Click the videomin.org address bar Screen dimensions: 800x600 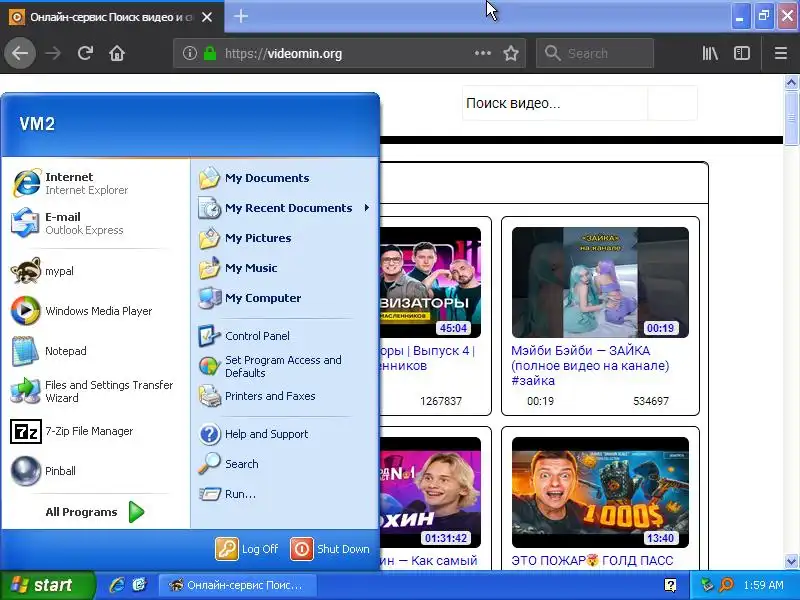[x=347, y=53]
